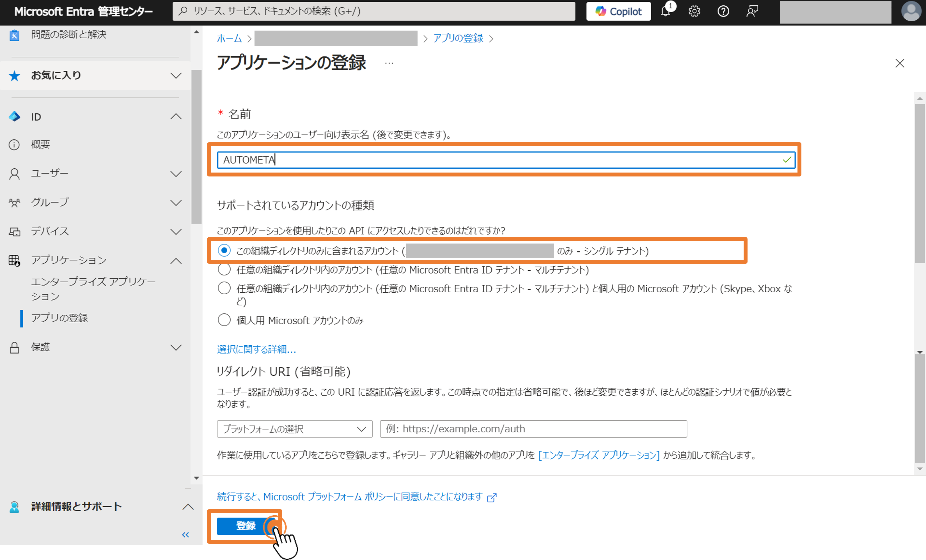Collapse the アプリケーション menu chevron
The image size is (926, 560).
pos(176,261)
